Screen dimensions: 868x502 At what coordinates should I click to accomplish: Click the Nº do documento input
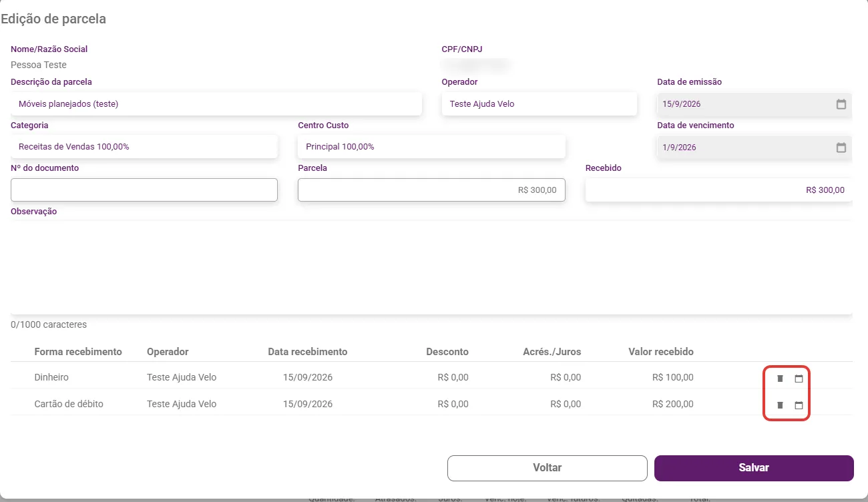click(144, 190)
